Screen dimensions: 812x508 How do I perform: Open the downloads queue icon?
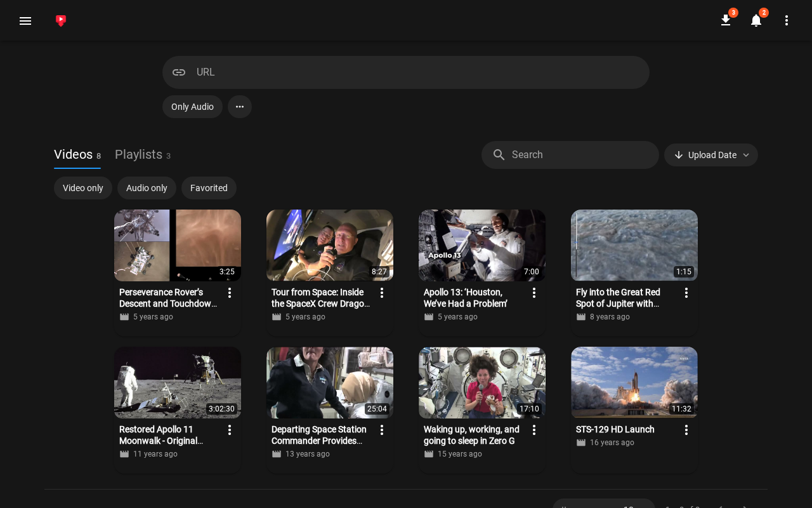pyautogui.click(x=726, y=20)
